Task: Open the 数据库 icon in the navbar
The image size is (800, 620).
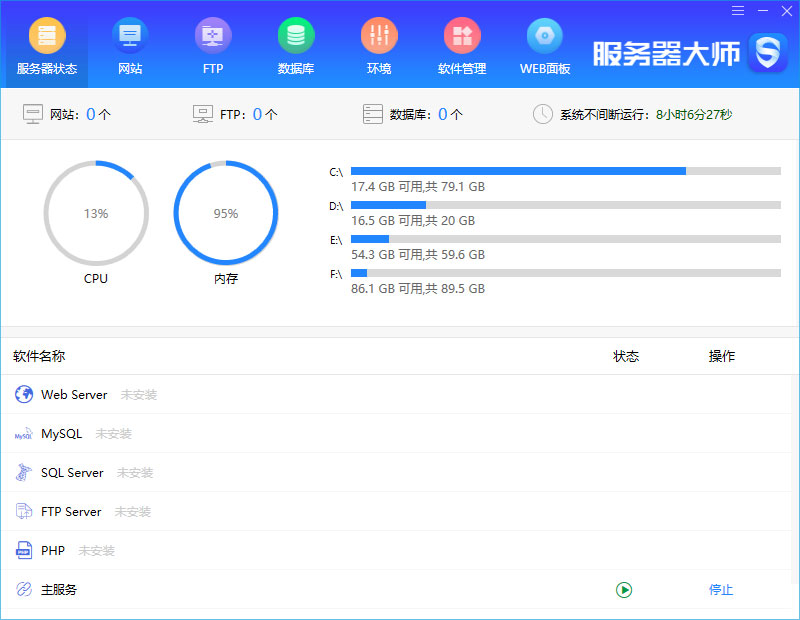Action: click(295, 36)
